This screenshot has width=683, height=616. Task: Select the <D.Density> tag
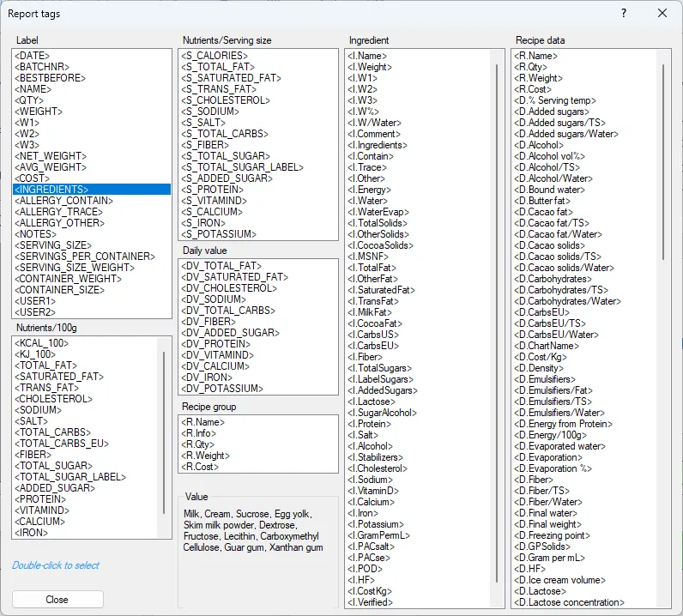(538, 368)
